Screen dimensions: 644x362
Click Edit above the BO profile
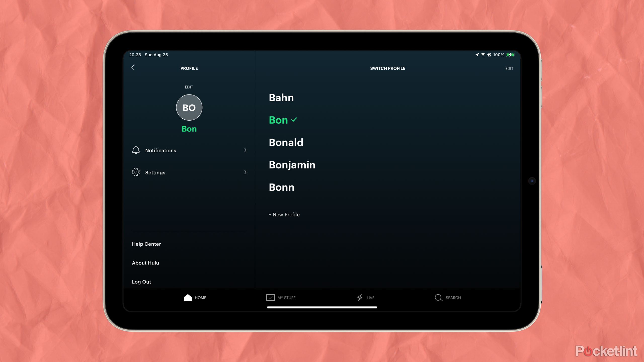[189, 87]
